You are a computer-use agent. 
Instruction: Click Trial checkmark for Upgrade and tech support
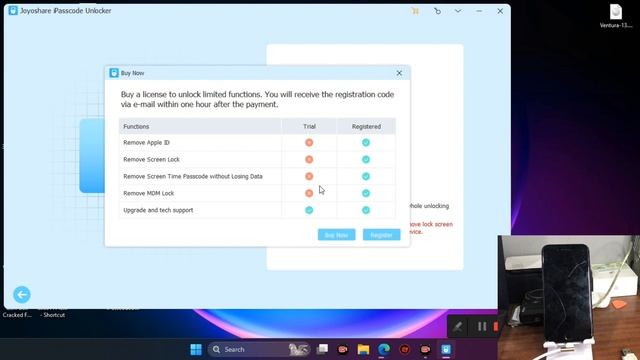(x=309, y=210)
